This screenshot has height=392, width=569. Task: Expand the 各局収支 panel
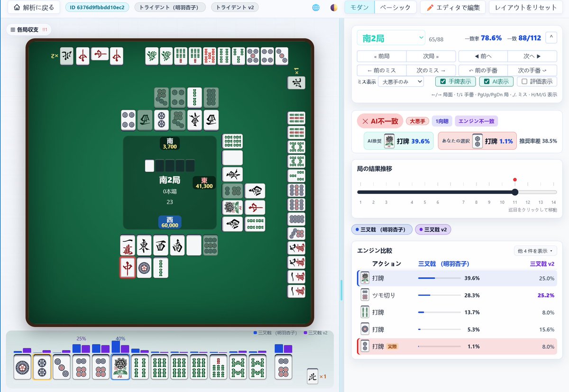(28, 29)
